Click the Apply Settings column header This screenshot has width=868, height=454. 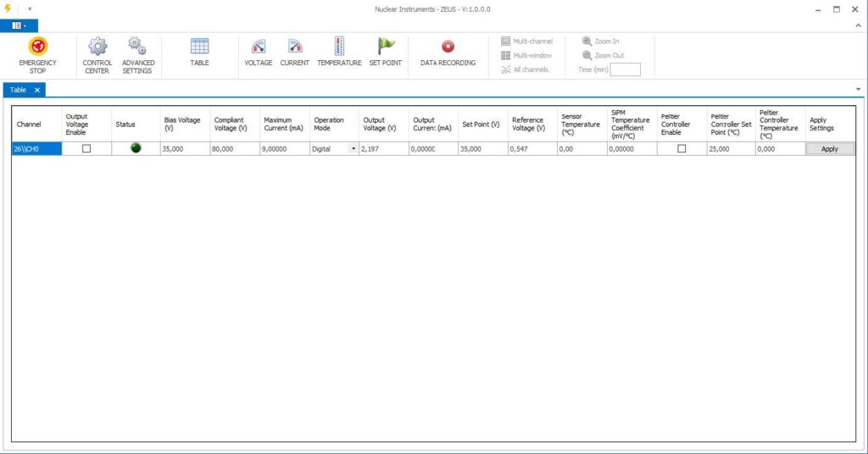(830, 125)
